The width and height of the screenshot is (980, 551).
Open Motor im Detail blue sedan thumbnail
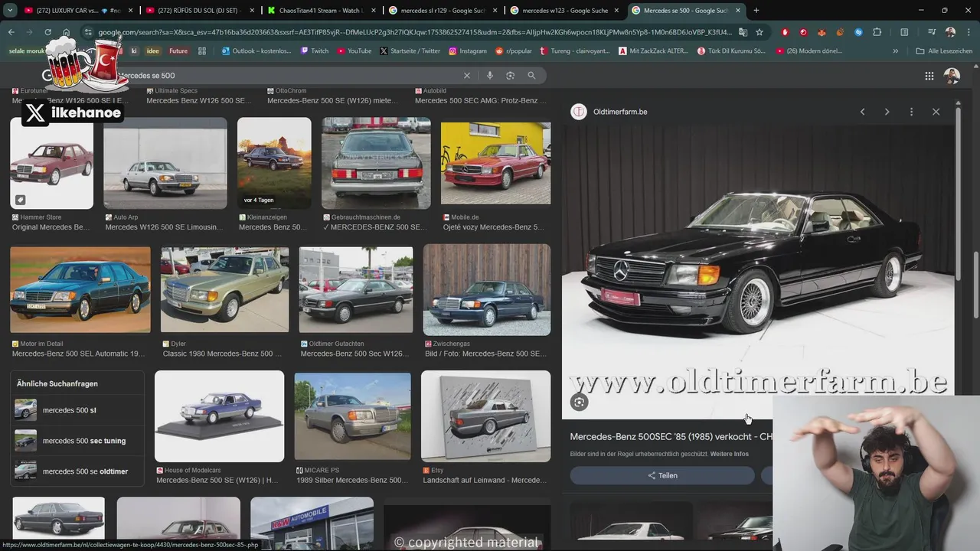tap(80, 289)
